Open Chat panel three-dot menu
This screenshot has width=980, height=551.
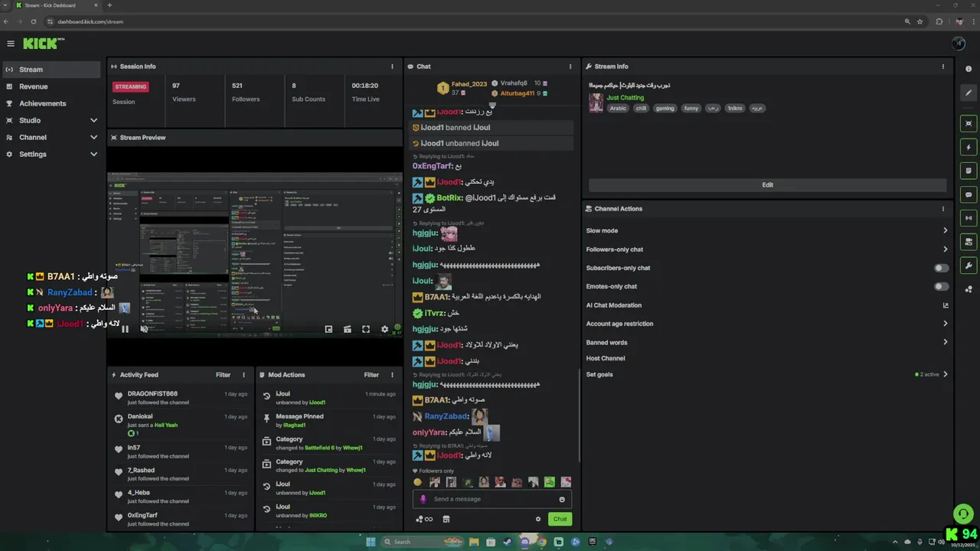coord(570,67)
